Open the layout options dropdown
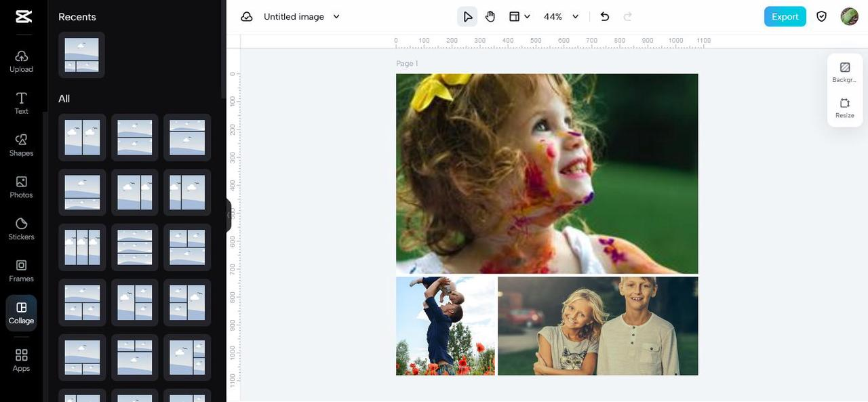Viewport: 868px width, 402px height. coord(519,16)
